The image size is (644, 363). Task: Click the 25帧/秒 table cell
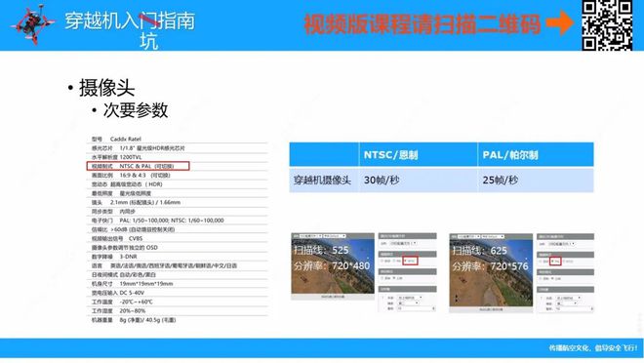(536, 180)
